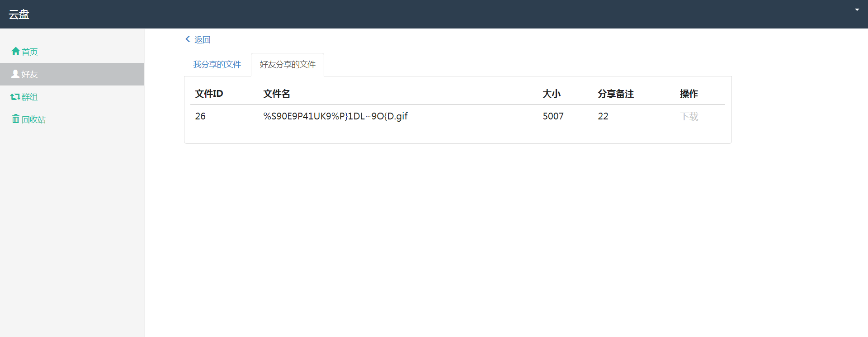Click the left chevron back arrow

pyautogui.click(x=188, y=39)
